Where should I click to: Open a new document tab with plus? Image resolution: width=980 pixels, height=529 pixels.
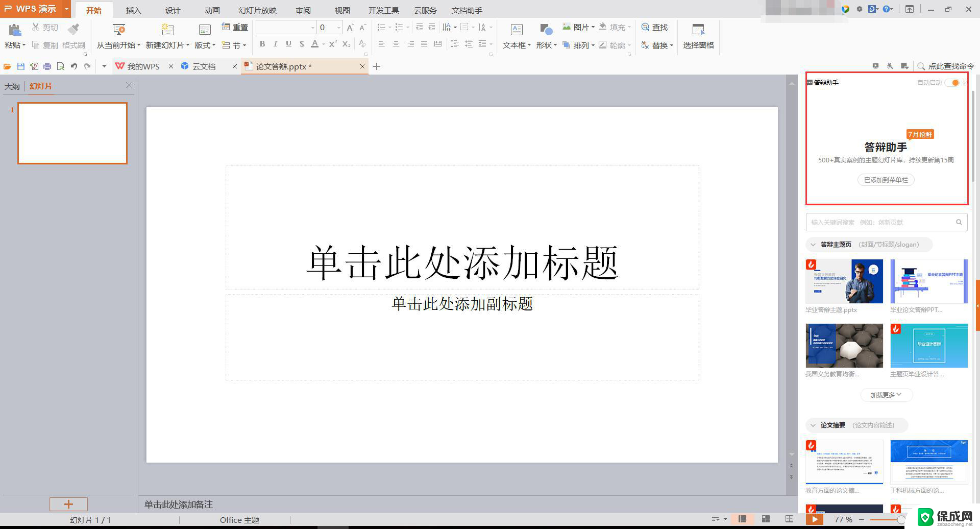click(x=377, y=66)
